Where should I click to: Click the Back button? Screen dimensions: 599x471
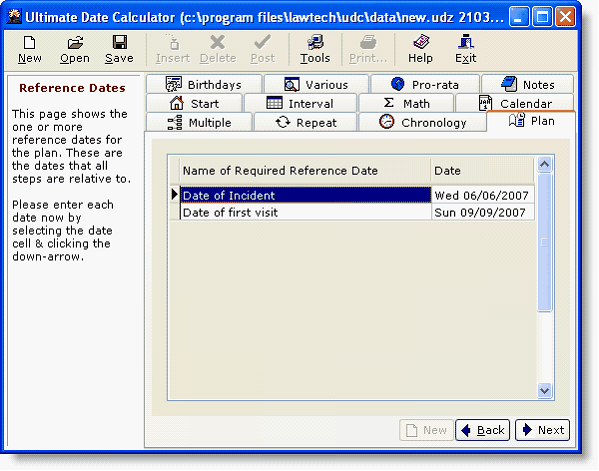tap(482, 430)
